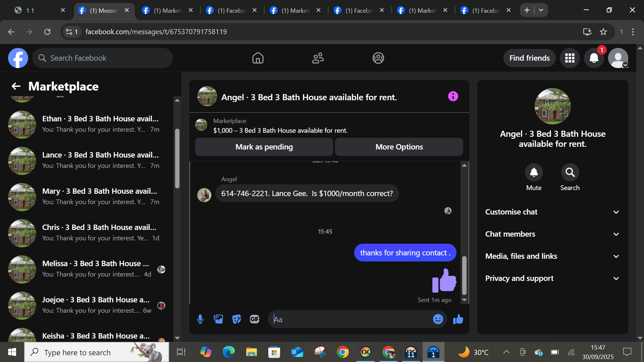The width and height of the screenshot is (644, 362).
Task: Open the Facebook logo home link
Action: pyautogui.click(x=18, y=58)
